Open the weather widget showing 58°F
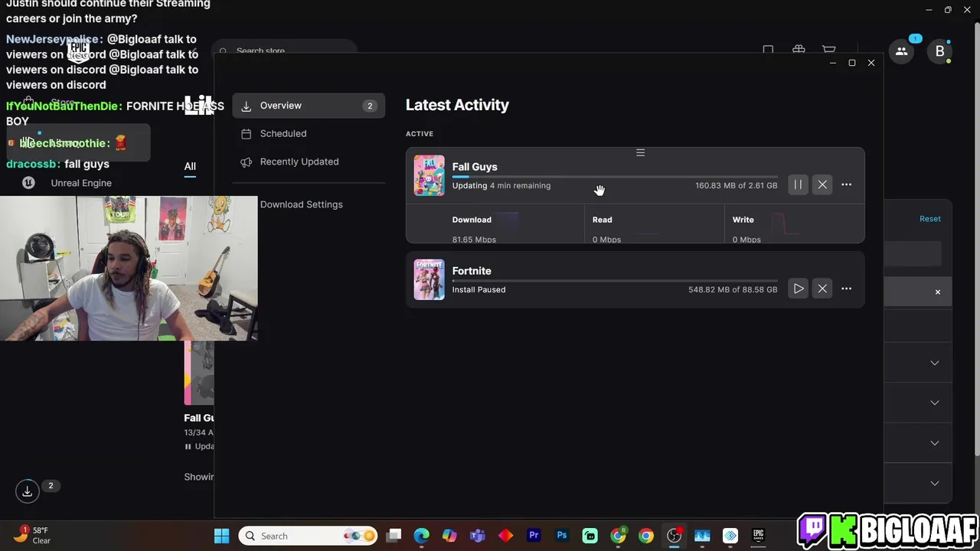Image resolution: width=980 pixels, height=551 pixels. click(31, 535)
